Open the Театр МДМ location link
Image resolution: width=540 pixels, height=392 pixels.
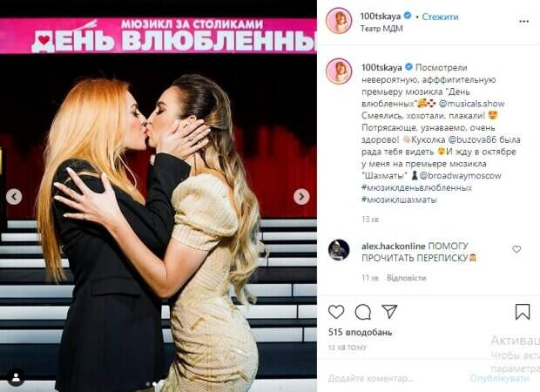(381, 29)
